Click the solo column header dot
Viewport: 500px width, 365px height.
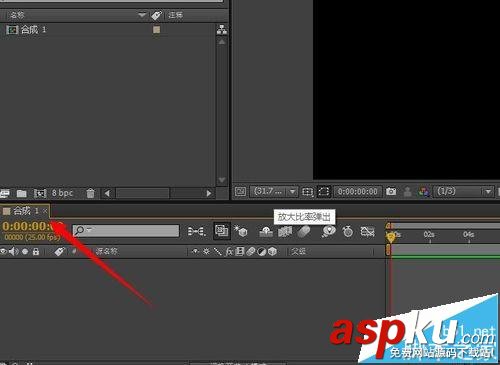pos(25,252)
